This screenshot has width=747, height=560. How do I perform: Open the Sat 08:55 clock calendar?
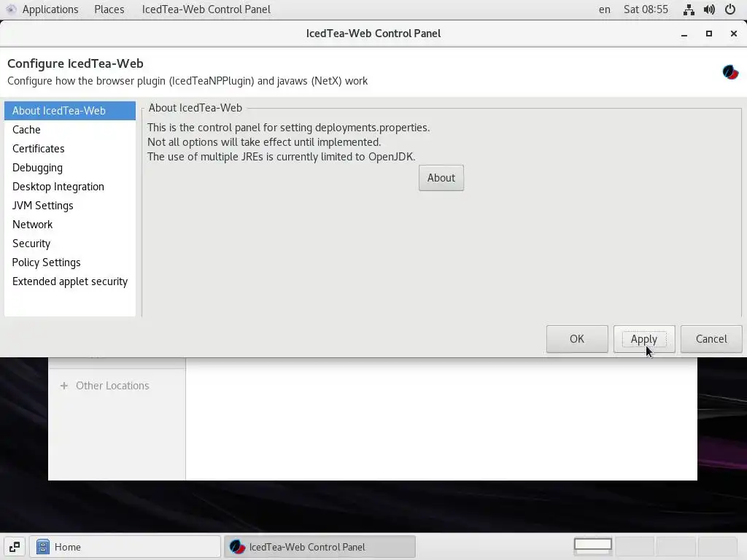tap(646, 9)
